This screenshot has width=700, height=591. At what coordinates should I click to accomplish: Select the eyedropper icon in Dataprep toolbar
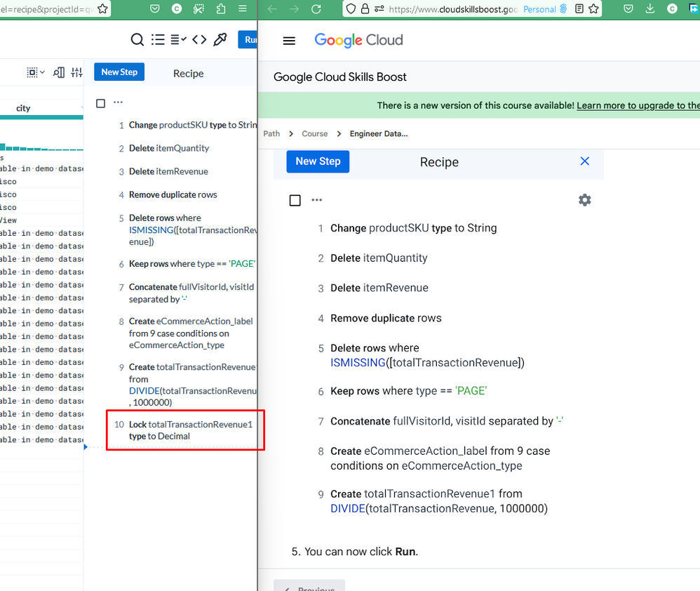tap(220, 40)
